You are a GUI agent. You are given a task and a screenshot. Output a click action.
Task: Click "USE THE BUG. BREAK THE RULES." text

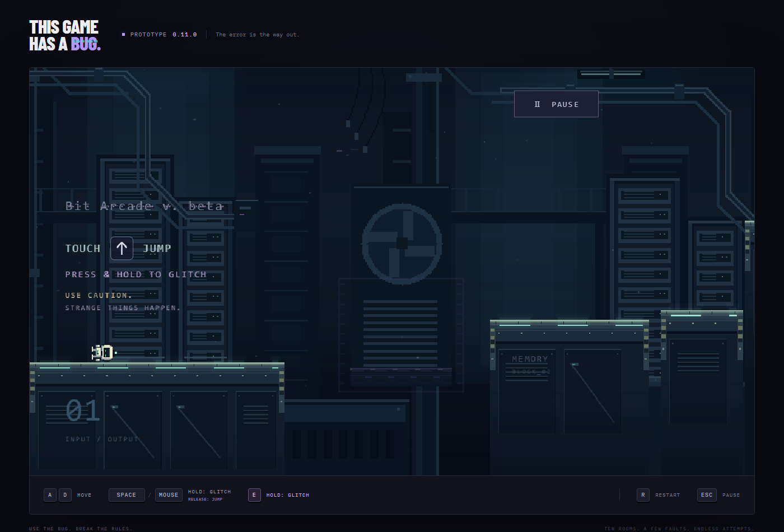81,529
